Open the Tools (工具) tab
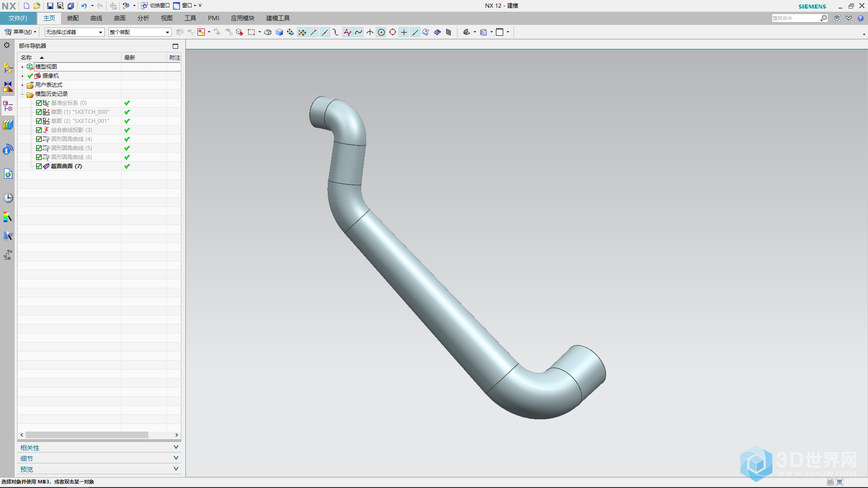 [x=190, y=18]
